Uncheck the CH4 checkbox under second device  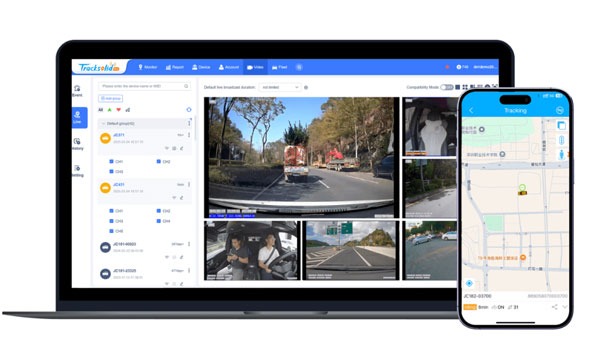coord(158,221)
